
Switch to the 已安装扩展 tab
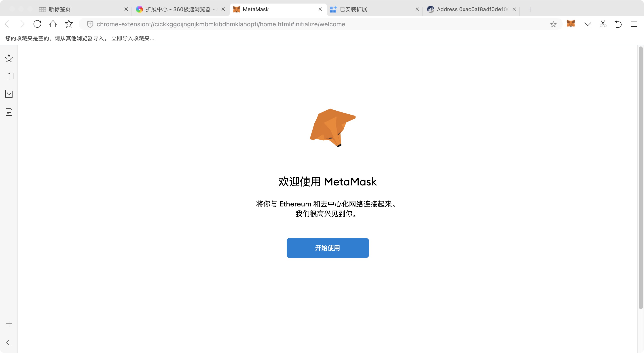pos(353,9)
